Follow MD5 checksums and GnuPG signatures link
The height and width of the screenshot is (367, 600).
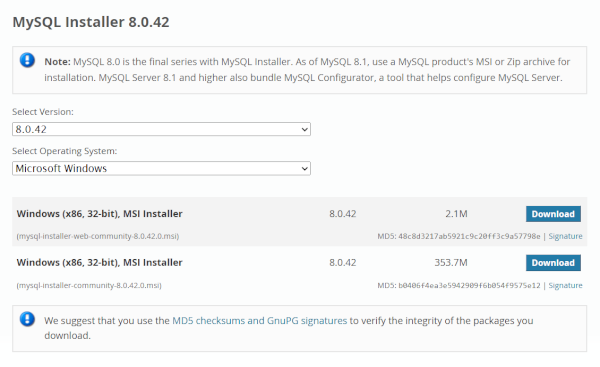[x=259, y=320]
